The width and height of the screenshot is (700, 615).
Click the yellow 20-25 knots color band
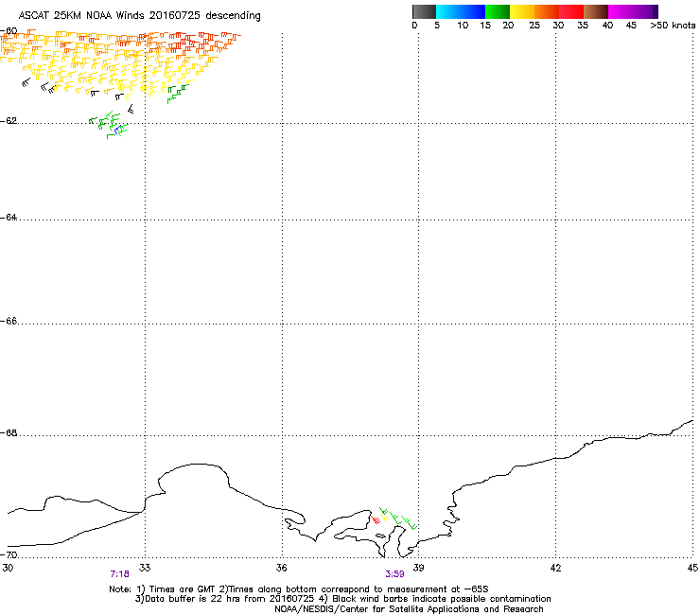[x=522, y=11]
